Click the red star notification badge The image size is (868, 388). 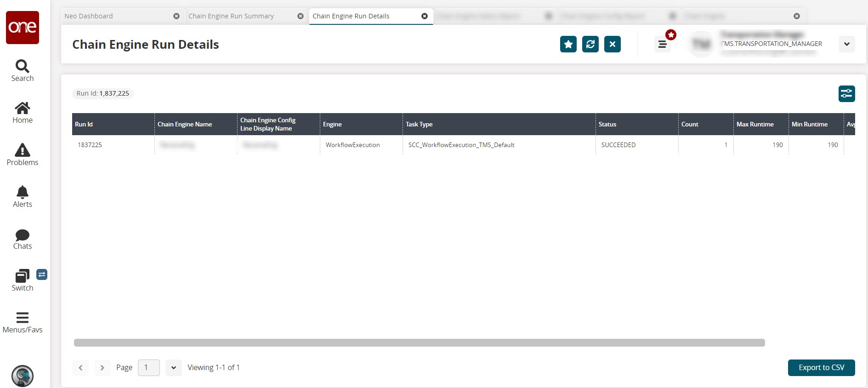(x=671, y=35)
